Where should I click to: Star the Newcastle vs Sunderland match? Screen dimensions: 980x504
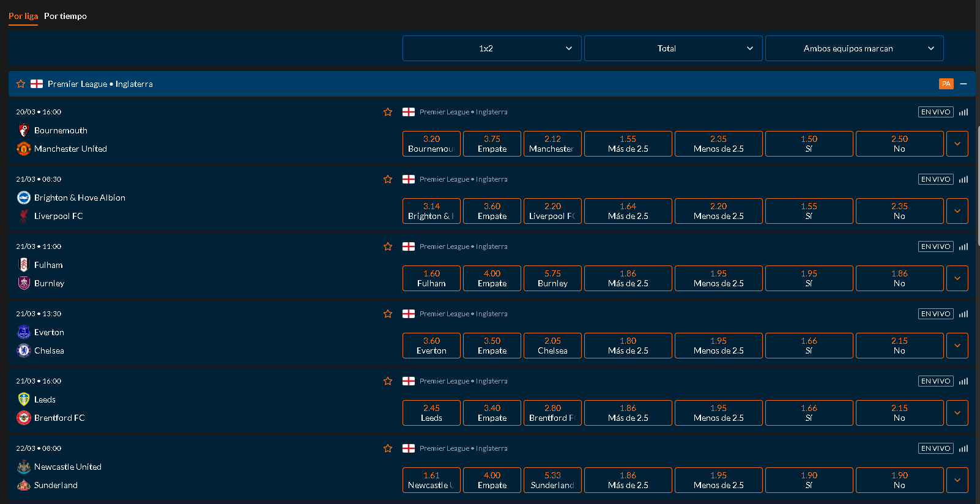(x=388, y=448)
